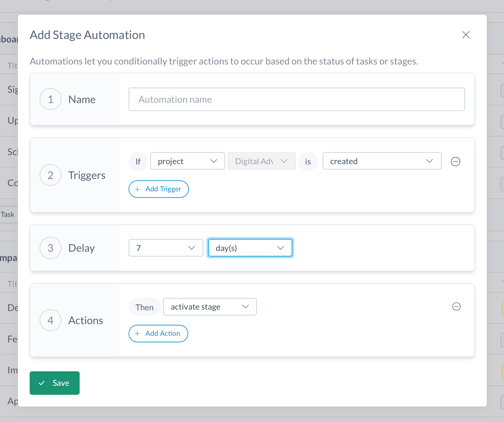This screenshot has height=422, width=504.
Task: Save the stage automation
Action: (54, 383)
